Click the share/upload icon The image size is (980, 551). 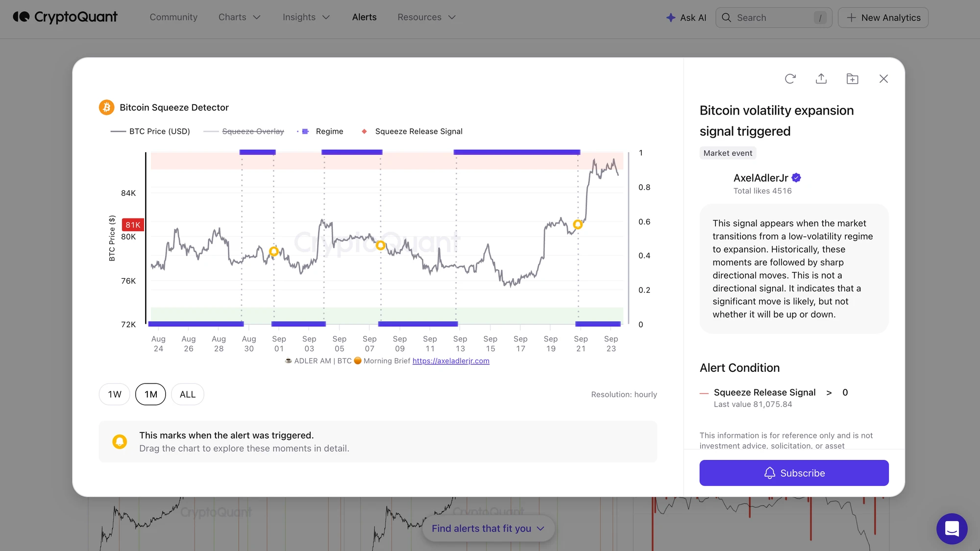pyautogui.click(x=821, y=79)
